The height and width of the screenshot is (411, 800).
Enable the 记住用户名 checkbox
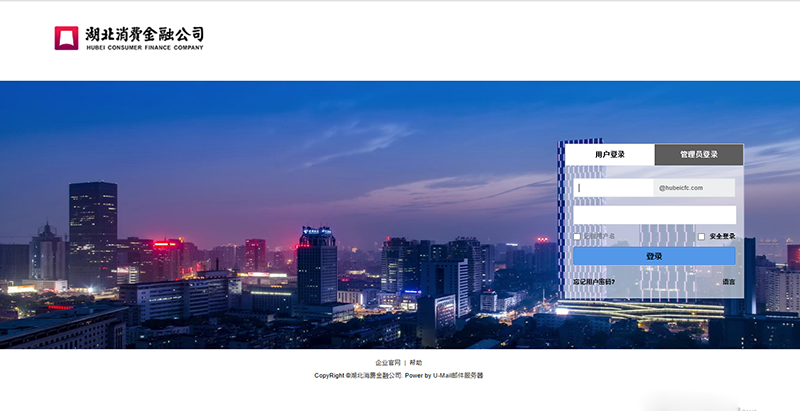577,237
